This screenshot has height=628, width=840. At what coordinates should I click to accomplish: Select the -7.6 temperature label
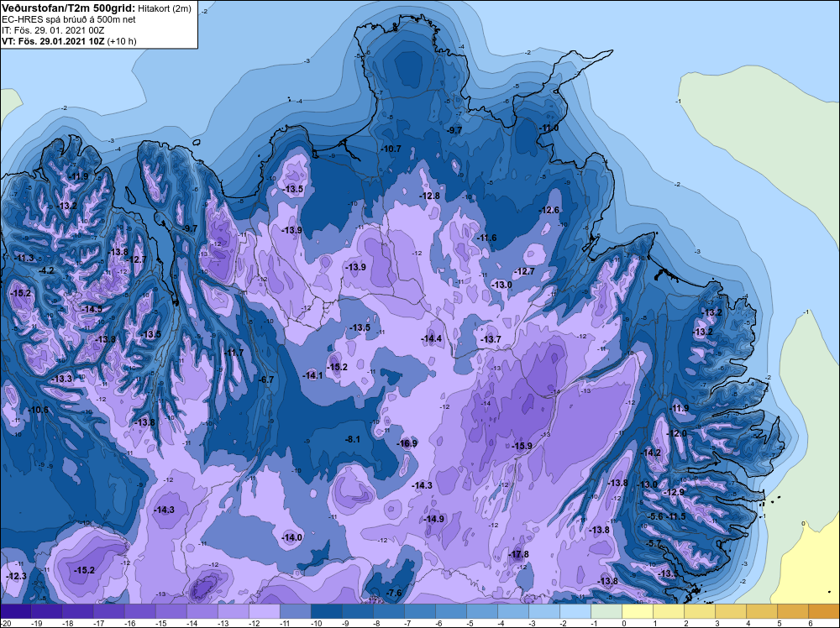[x=394, y=593]
